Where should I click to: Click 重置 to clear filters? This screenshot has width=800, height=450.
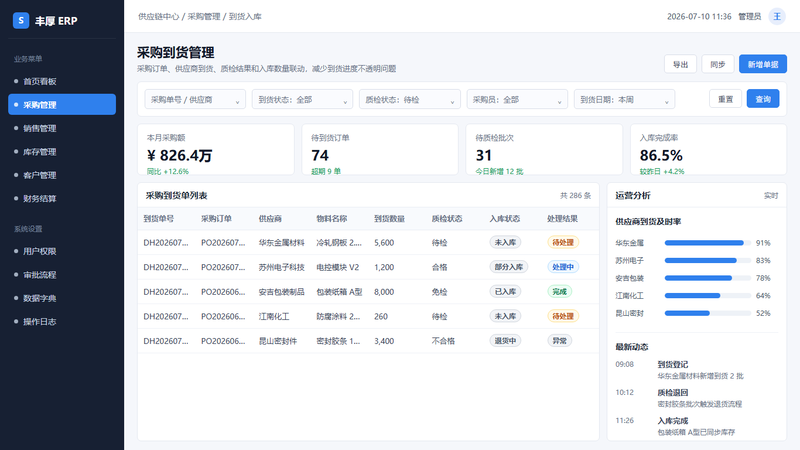(x=725, y=99)
